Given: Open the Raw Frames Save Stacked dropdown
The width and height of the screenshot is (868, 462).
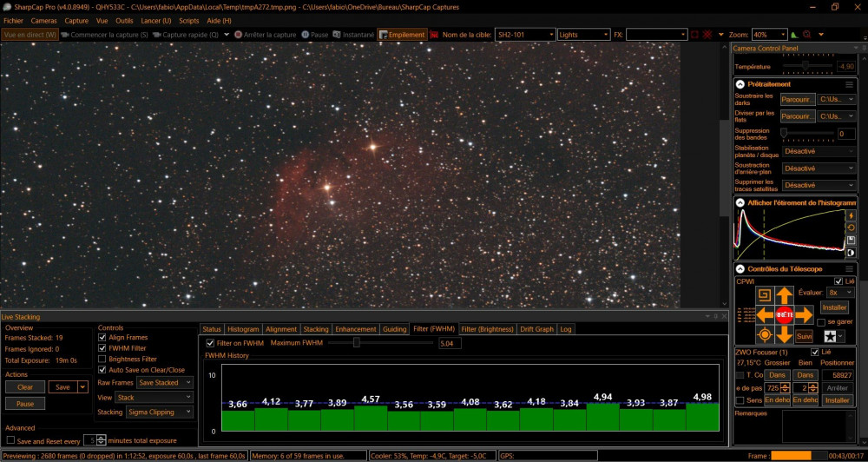Looking at the screenshot, I should pos(165,383).
